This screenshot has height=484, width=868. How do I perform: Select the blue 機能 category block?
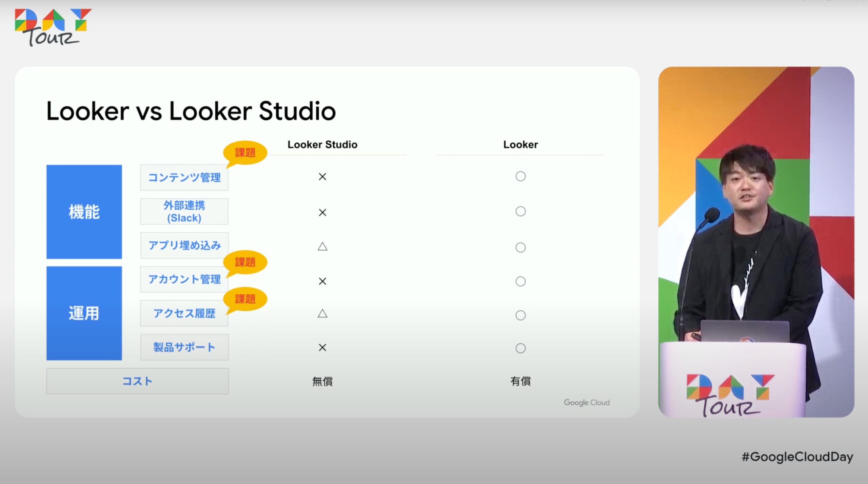click(84, 212)
